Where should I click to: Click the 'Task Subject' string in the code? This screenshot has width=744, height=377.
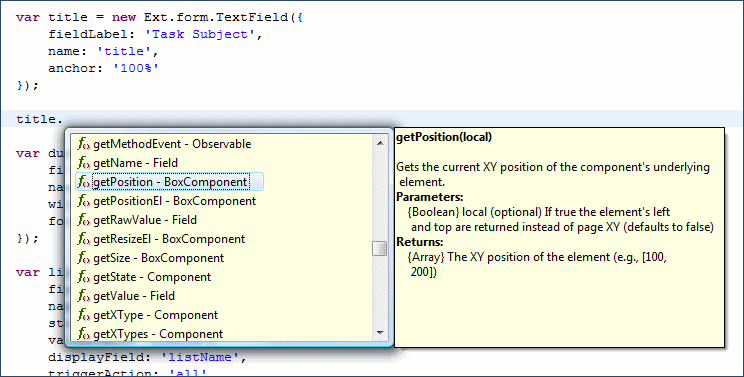coord(199,35)
